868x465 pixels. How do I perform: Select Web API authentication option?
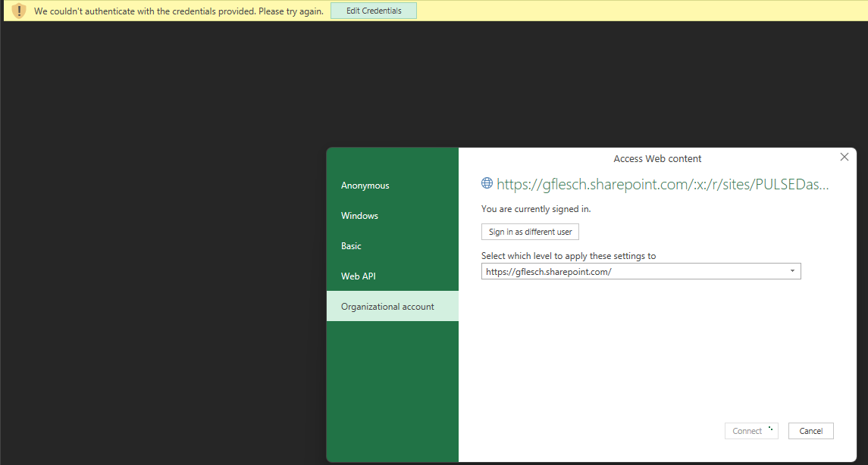(393, 276)
